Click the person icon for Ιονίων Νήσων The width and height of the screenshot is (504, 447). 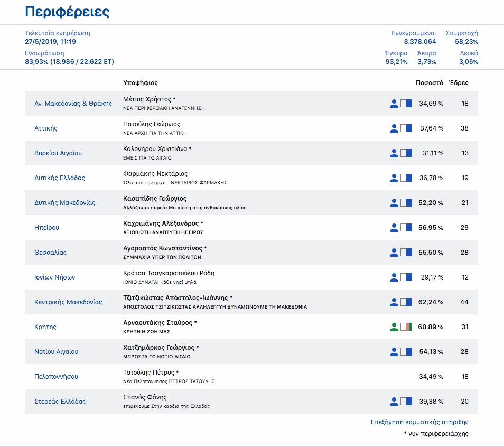point(394,277)
